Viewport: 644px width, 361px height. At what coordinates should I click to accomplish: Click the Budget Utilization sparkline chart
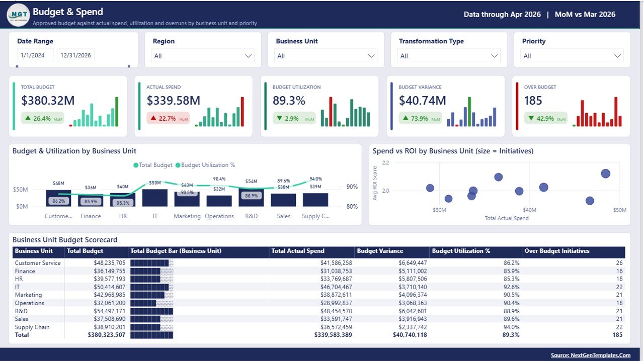point(345,112)
